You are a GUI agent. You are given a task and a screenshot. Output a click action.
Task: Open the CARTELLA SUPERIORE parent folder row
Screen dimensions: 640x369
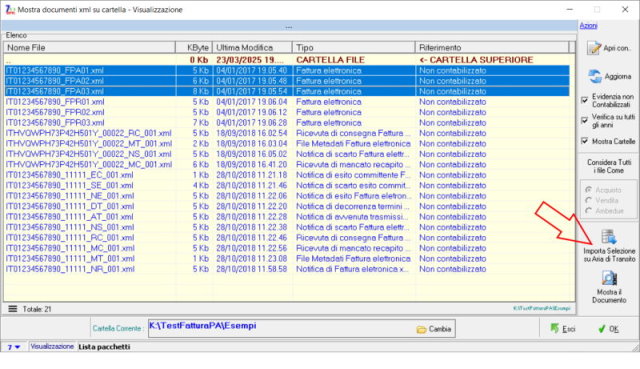click(x=287, y=60)
